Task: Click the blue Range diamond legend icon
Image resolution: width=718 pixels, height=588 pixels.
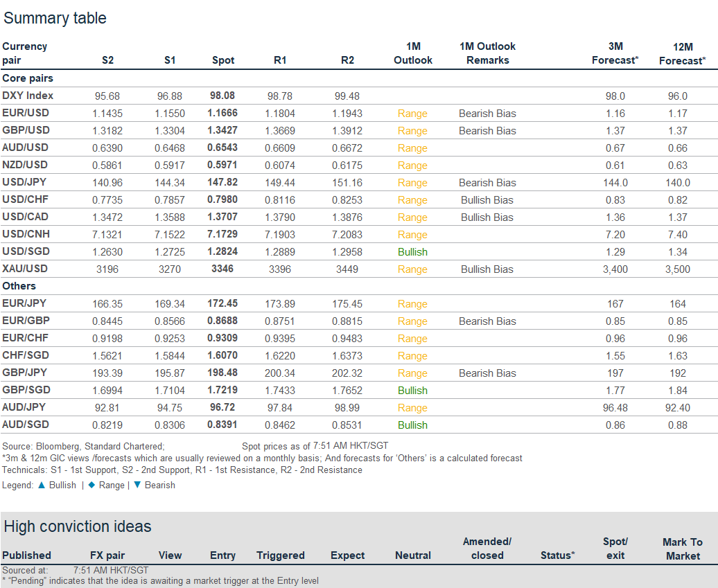Action: tap(91, 485)
